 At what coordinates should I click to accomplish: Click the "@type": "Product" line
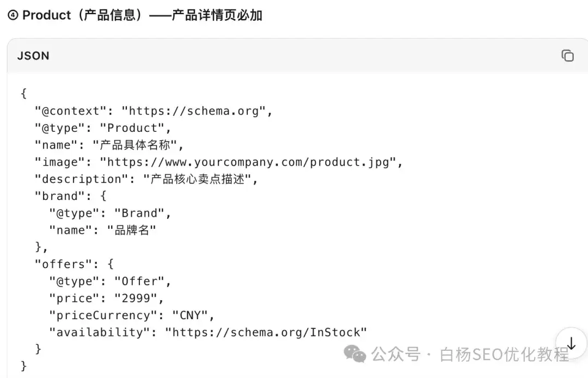pyautogui.click(x=103, y=128)
